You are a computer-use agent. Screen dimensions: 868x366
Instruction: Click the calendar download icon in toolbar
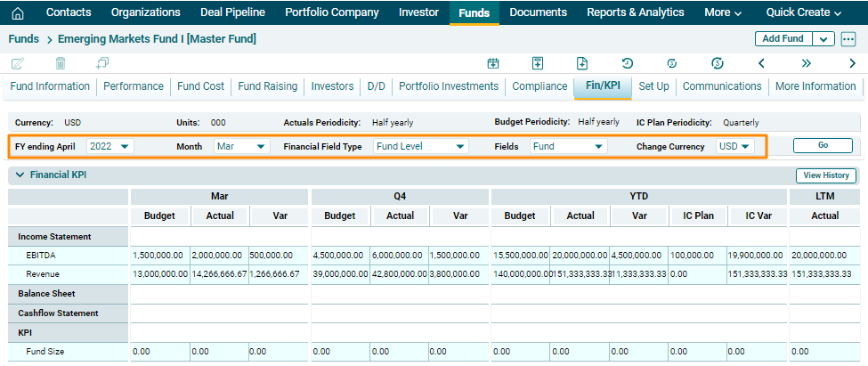pos(492,63)
